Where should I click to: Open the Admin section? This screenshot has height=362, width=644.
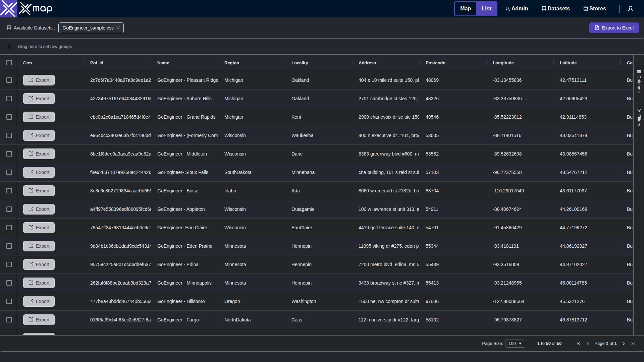coord(516,8)
